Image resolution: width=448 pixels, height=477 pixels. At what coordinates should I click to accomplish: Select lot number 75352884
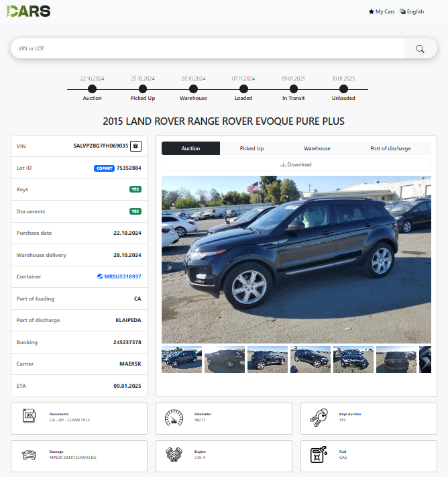tap(129, 168)
